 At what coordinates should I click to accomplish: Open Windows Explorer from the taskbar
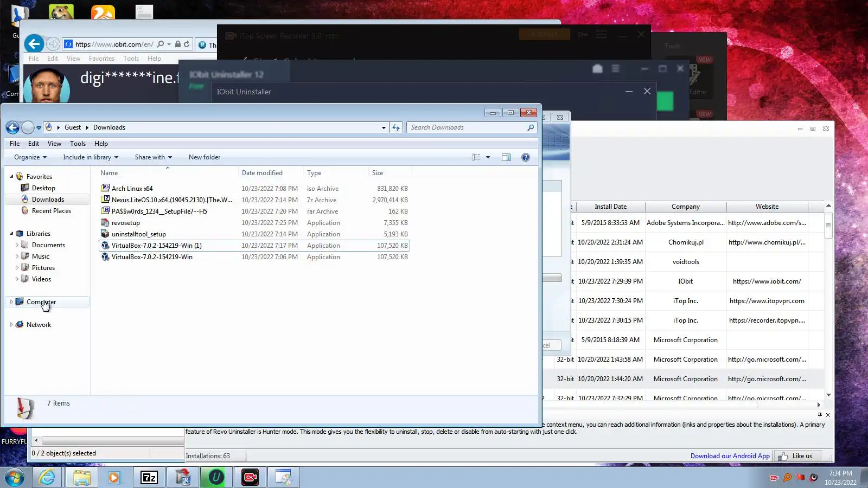click(81, 477)
